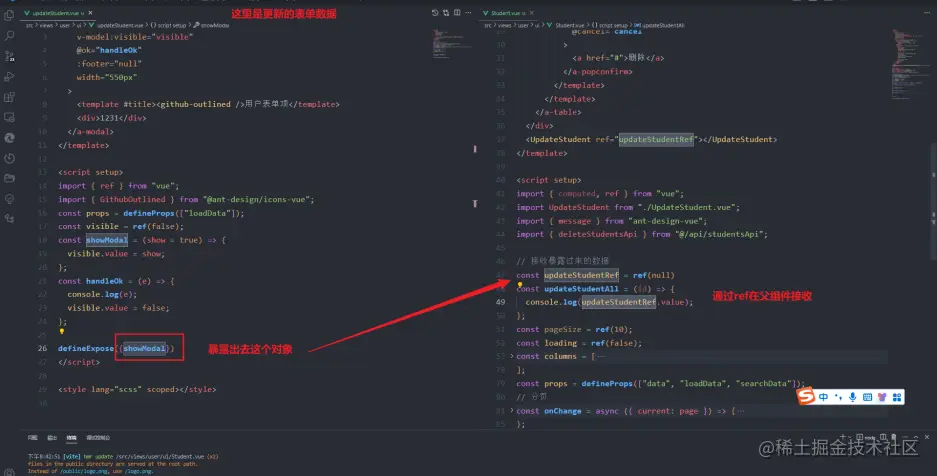Viewport: 937px width, 476px height.
Task: Open the Run and Debug view
Action: 9,76
